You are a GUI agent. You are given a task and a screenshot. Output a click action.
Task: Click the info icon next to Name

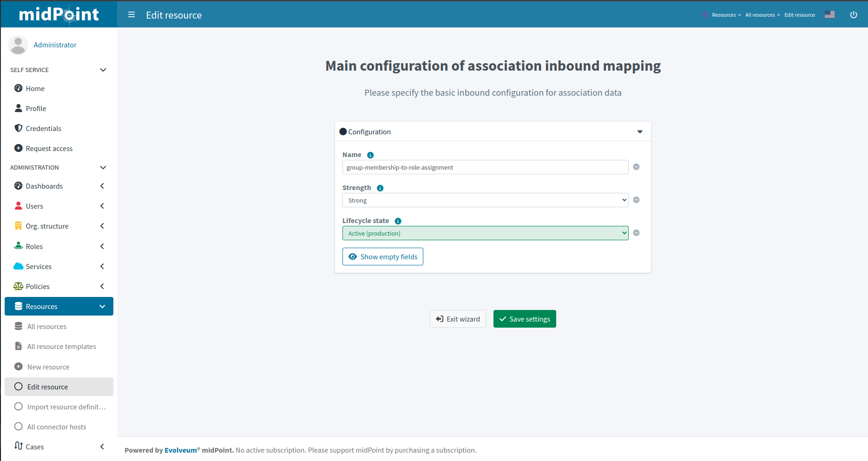point(370,155)
